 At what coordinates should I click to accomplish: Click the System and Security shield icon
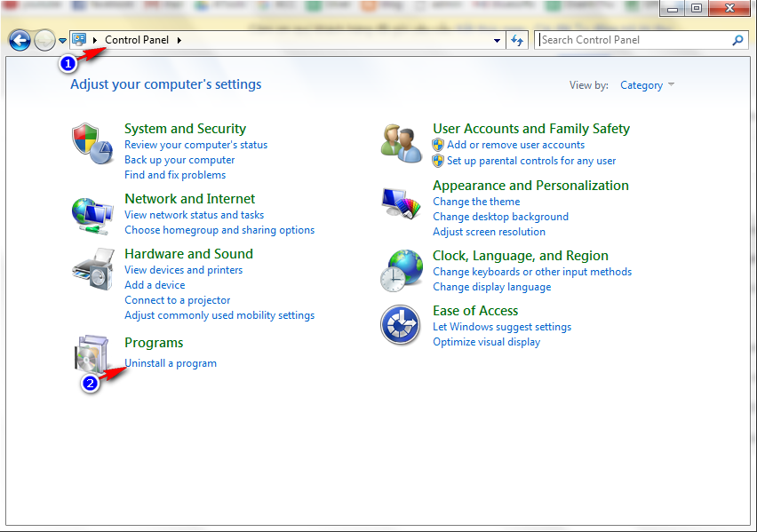point(92,143)
